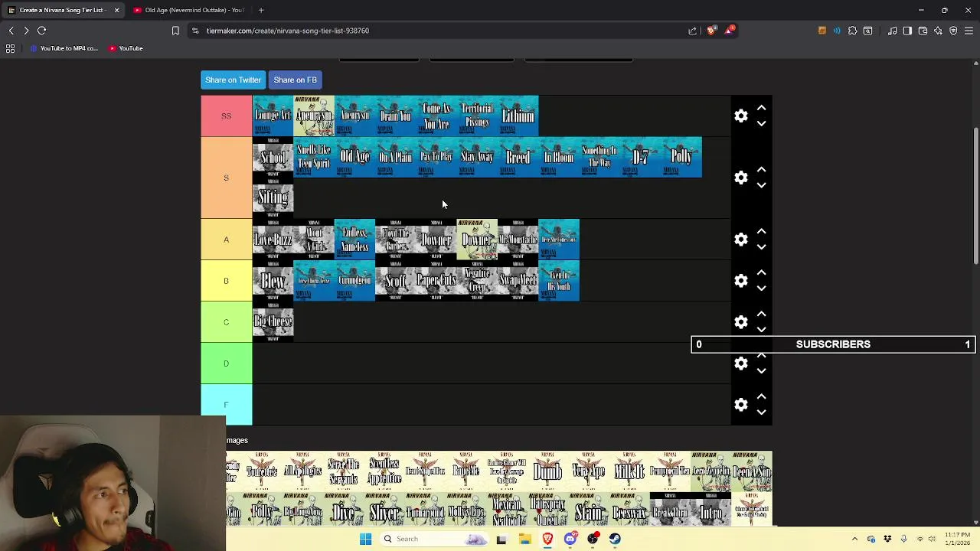Select the Breed song tile
The height and width of the screenshot is (551, 980).
(x=518, y=157)
